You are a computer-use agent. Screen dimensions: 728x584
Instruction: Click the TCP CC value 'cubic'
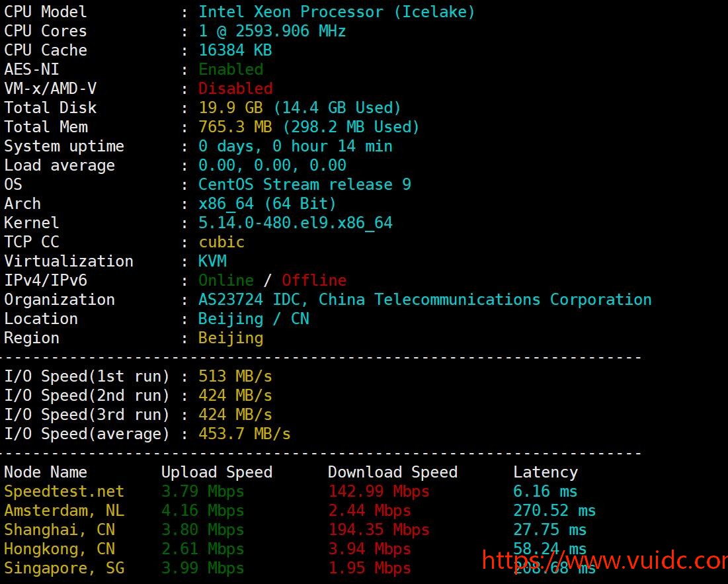pyautogui.click(x=222, y=242)
